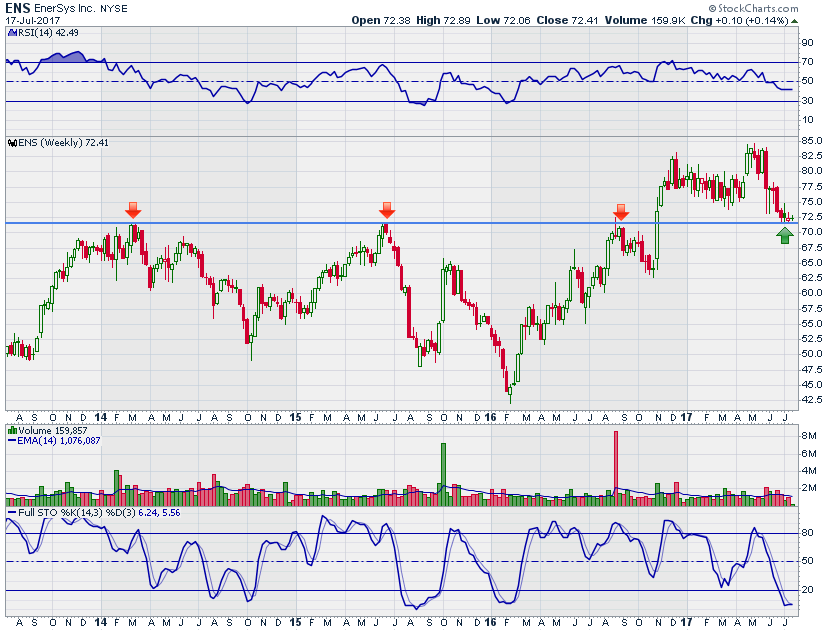Screen dimensions: 830x635
Task: Click the 85.0 price axis label
Action: pyautogui.click(x=812, y=141)
